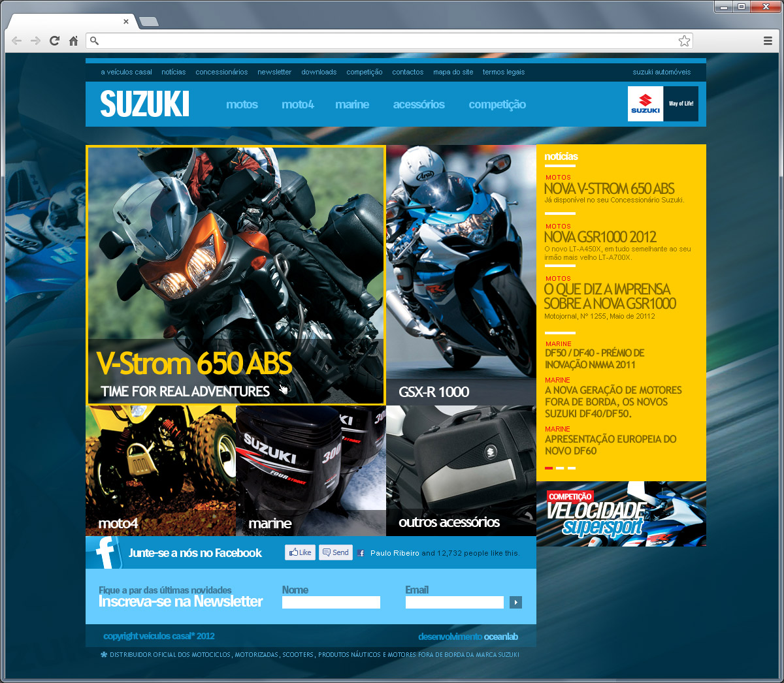The height and width of the screenshot is (683, 784).
Task: Click the Suzuki Way of Life badge
Action: 662,103
